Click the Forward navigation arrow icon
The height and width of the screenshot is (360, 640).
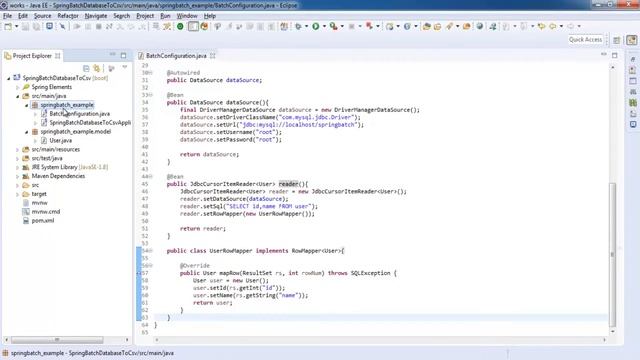[570, 27]
